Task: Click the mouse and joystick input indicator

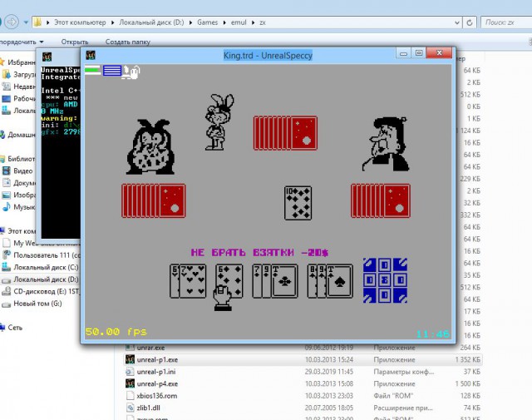Action: point(131,72)
